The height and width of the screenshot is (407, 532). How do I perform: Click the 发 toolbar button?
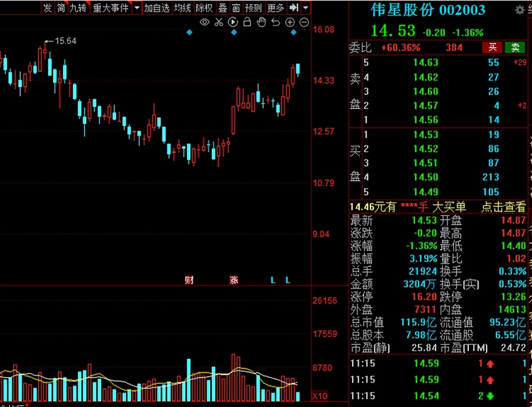47,7
